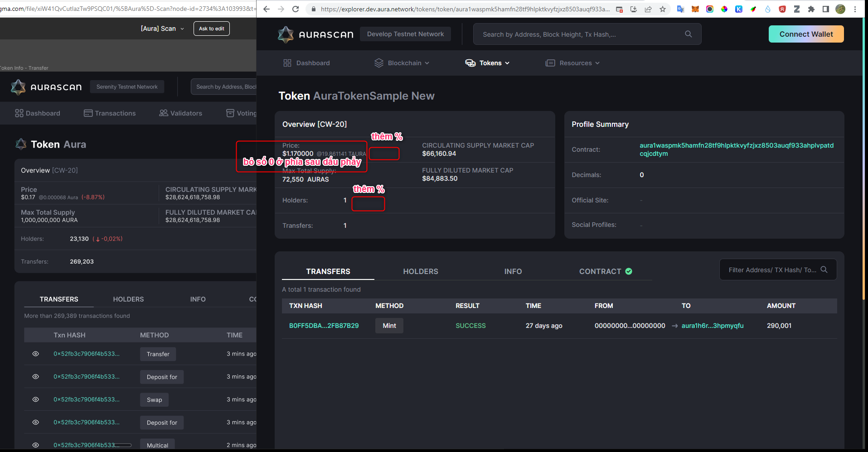Click the Blockchain layers icon in the nav

379,63
